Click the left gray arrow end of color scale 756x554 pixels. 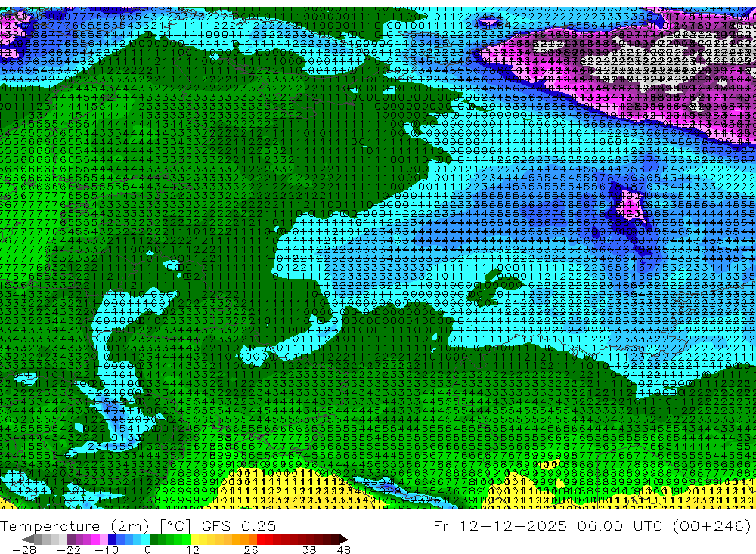(28, 539)
